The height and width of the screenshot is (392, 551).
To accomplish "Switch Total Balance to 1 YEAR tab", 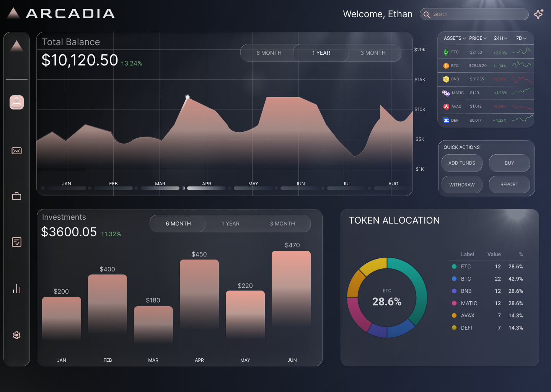I will [x=321, y=53].
